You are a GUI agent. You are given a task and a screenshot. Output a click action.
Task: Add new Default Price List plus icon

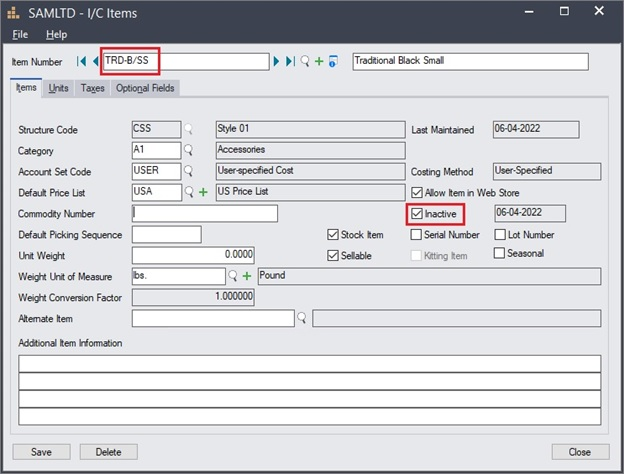[203, 192]
